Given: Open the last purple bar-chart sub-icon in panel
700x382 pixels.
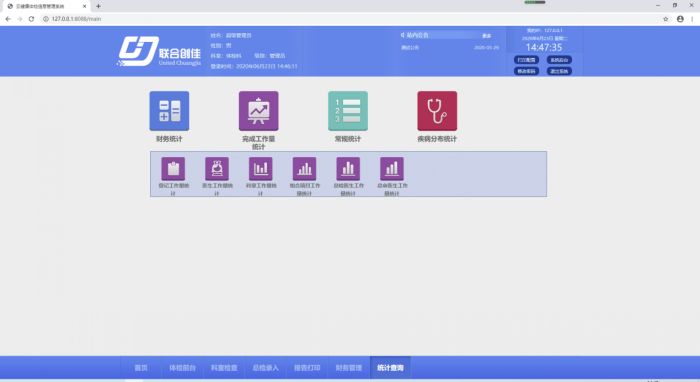Looking at the screenshot, I should point(392,169).
